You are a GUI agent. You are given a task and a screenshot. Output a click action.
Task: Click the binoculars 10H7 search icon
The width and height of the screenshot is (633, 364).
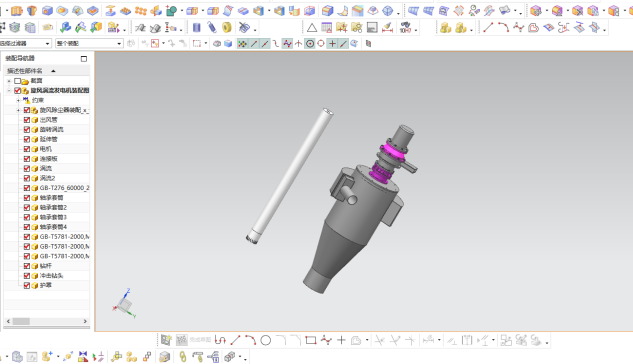(x=405, y=27)
